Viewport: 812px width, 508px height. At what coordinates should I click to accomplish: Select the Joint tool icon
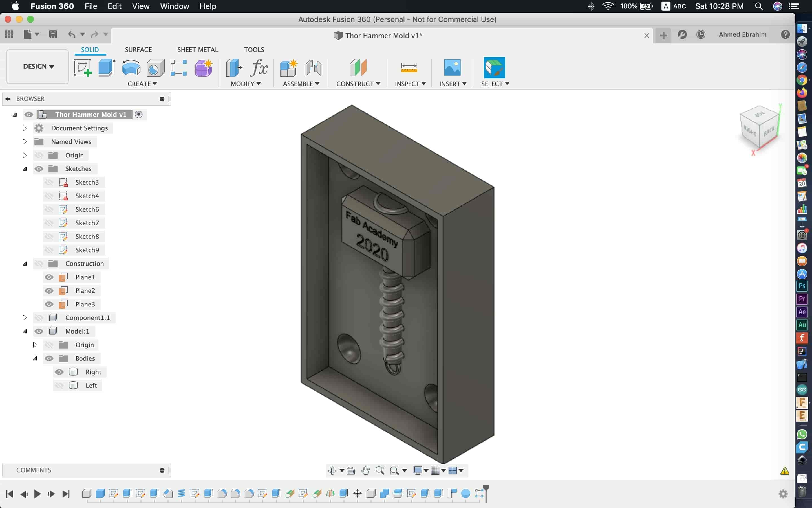coord(314,67)
